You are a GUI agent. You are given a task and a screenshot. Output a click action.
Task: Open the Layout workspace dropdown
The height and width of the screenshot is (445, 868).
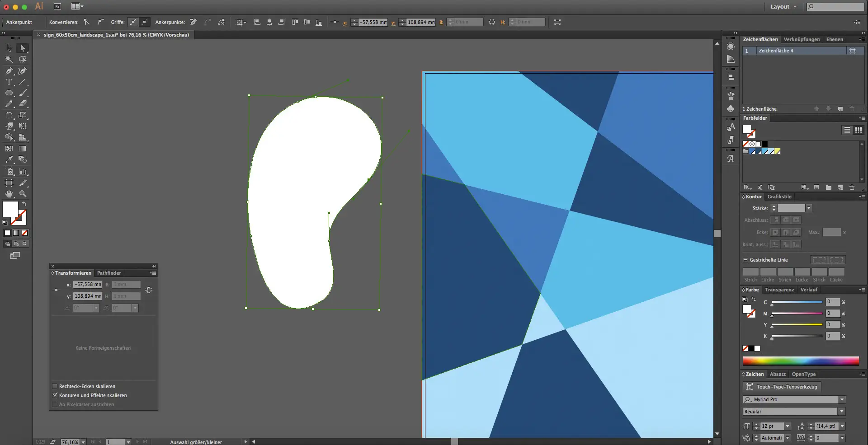[783, 7]
